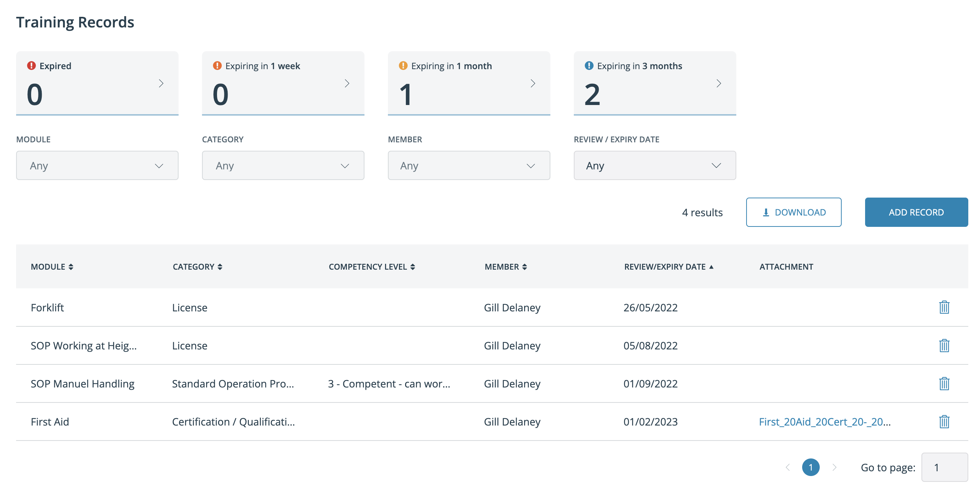
Task: Open the Module filter dropdown
Action: point(97,165)
